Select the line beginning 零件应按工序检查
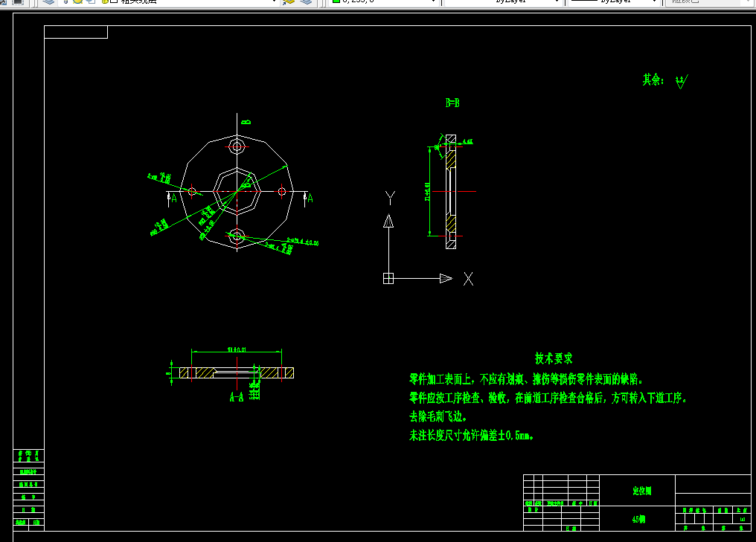The width and height of the screenshot is (756, 542). 548,398
